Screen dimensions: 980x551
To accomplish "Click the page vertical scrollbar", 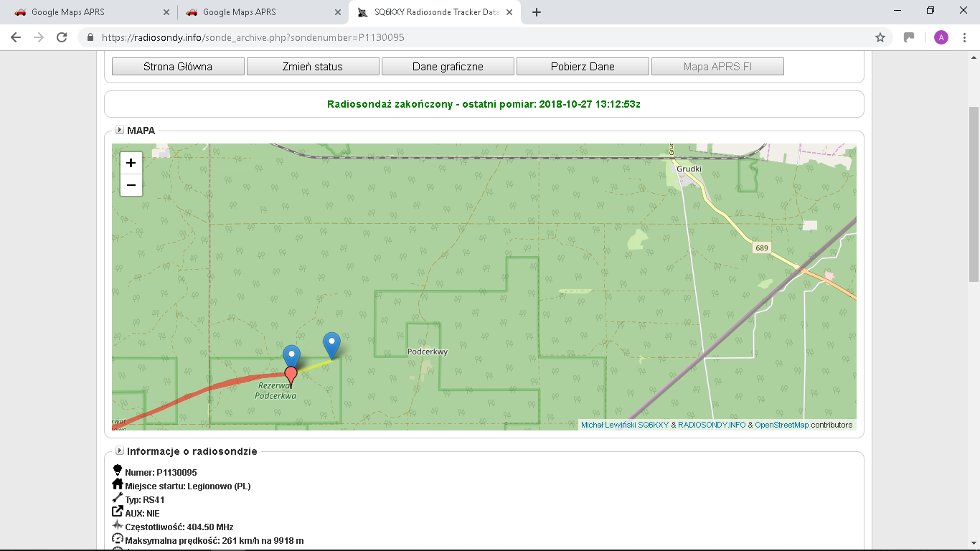I will (x=974, y=194).
